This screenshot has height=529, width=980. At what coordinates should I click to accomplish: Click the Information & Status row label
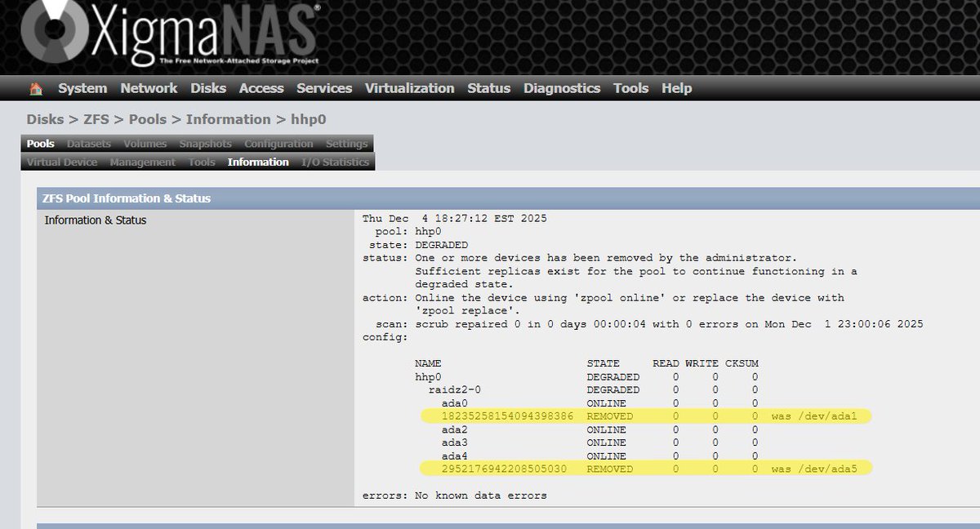click(96, 220)
